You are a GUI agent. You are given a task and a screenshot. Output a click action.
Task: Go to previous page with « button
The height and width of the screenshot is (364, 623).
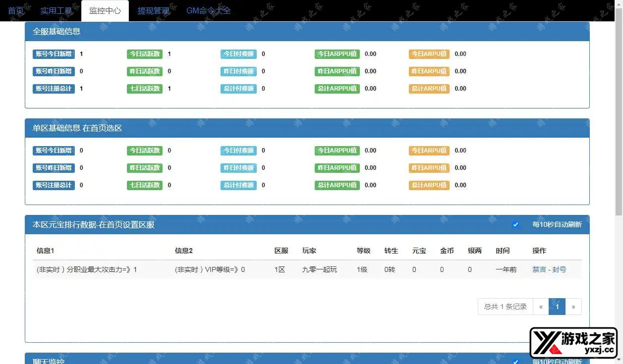coord(541,307)
